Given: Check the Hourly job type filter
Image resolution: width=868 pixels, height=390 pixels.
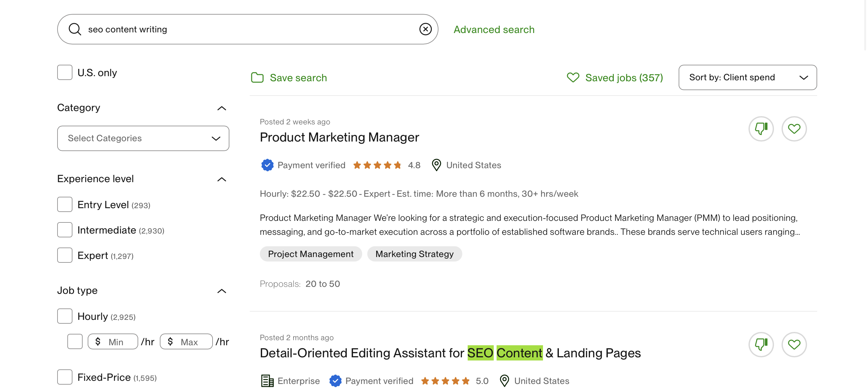Looking at the screenshot, I should click(65, 316).
